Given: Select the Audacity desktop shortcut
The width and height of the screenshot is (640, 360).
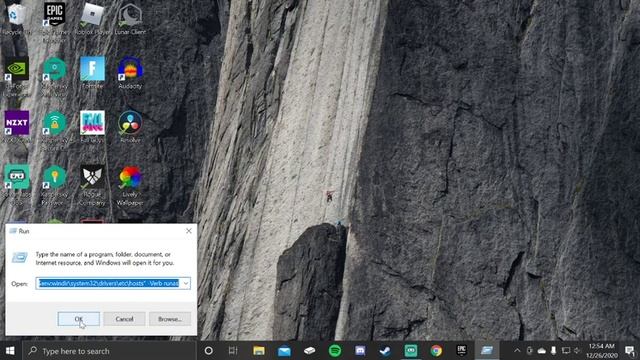Looking at the screenshot, I should 130,73.
